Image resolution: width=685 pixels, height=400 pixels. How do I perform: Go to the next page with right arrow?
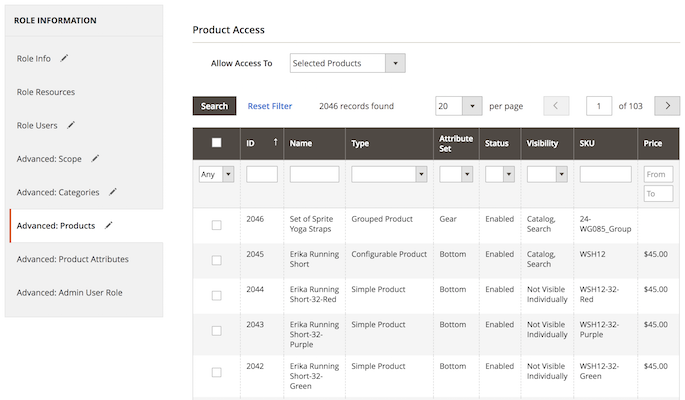pyautogui.click(x=667, y=106)
